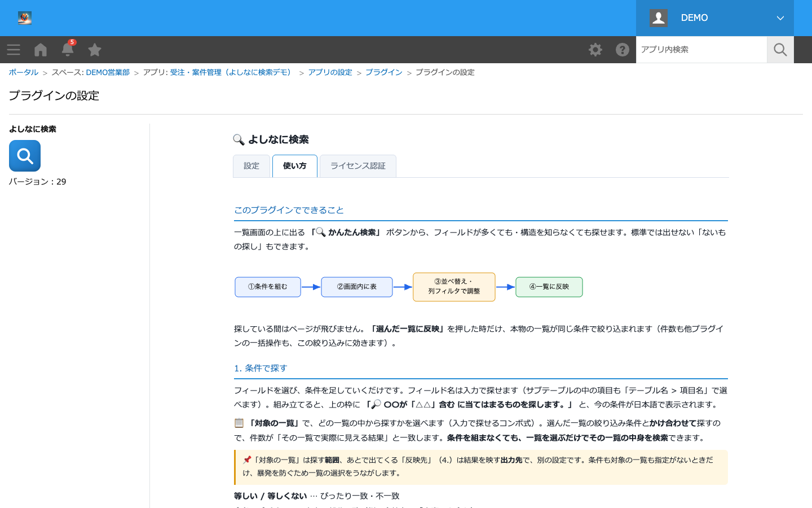Open help question mark icon
This screenshot has width=812, height=508.
click(x=623, y=50)
